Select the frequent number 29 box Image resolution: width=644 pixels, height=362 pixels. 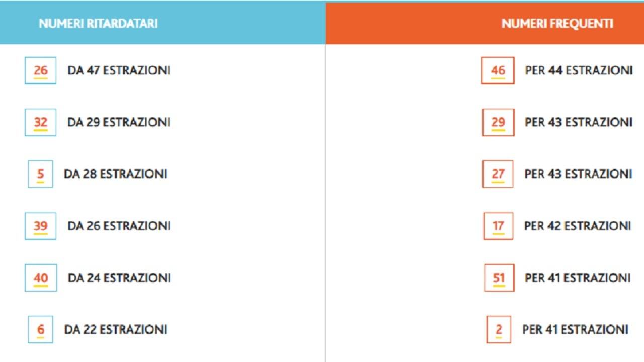click(498, 122)
